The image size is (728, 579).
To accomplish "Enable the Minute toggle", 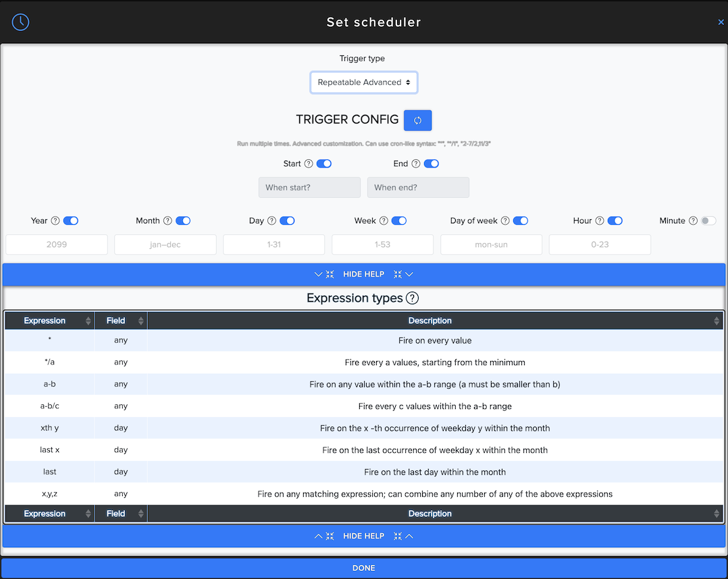I will (710, 220).
